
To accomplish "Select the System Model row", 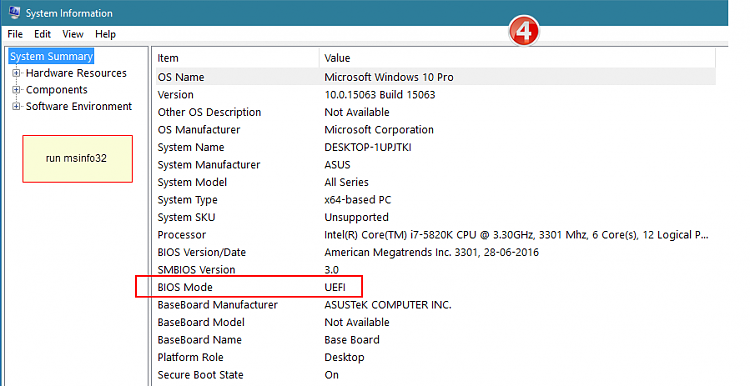I will tap(436, 182).
